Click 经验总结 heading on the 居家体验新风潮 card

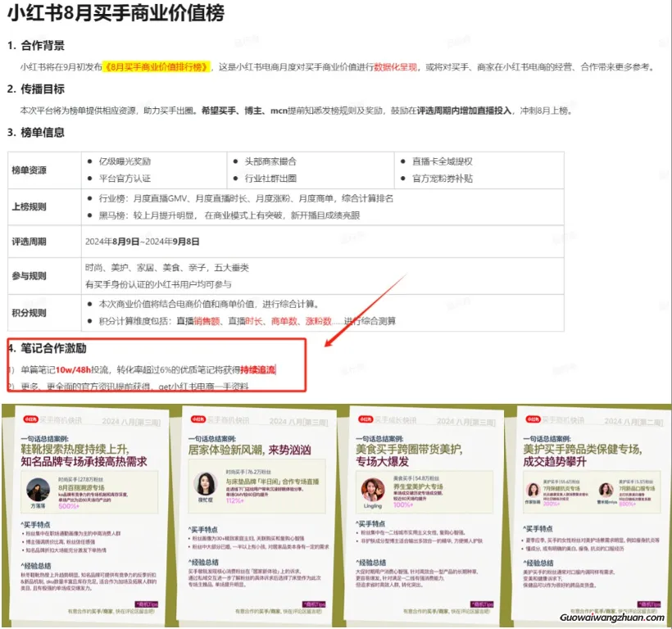click(x=203, y=562)
